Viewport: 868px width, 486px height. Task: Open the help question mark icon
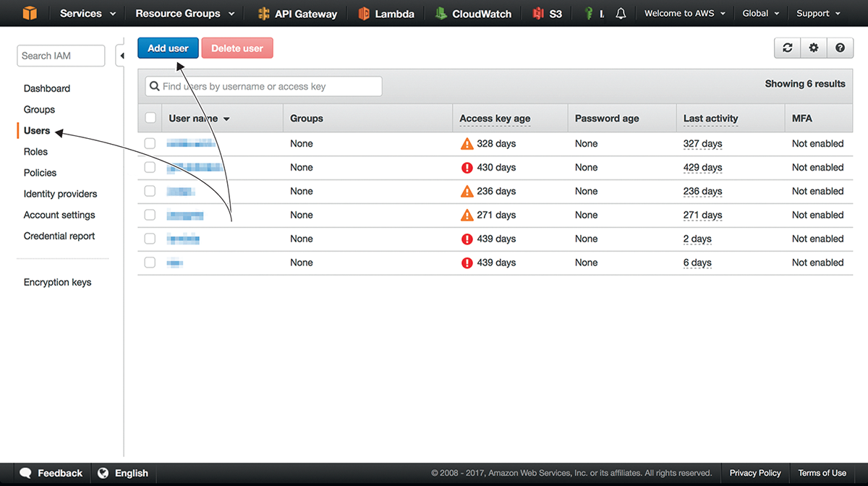point(840,48)
